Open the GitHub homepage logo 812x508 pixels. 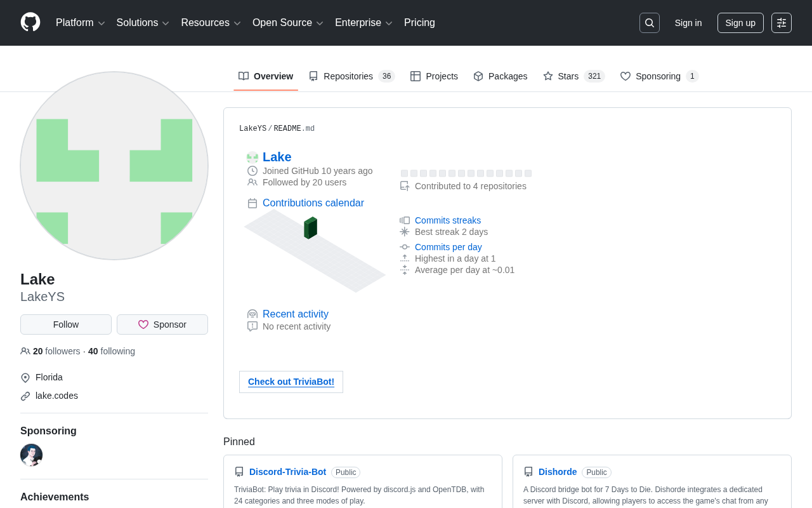coord(30,22)
